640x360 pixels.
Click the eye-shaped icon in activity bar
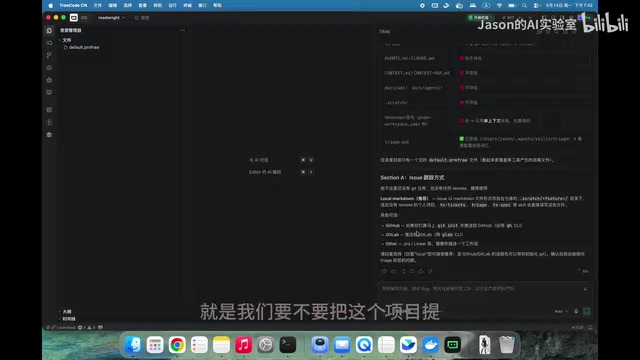coord(49,68)
